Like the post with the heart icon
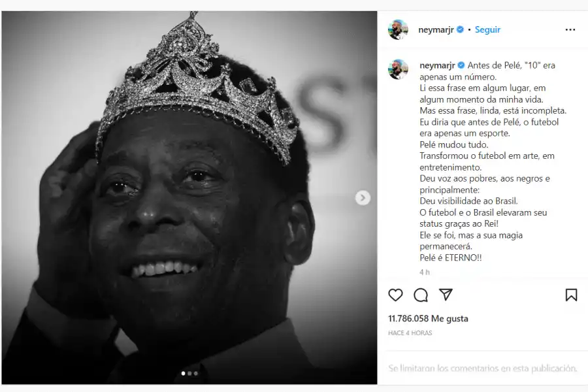 (395, 295)
